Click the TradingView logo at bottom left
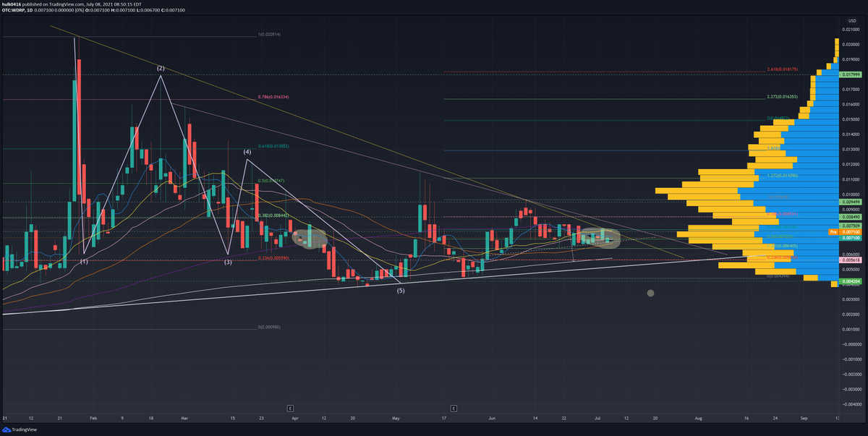Image resolution: width=868 pixels, height=436 pixels. [x=20, y=429]
